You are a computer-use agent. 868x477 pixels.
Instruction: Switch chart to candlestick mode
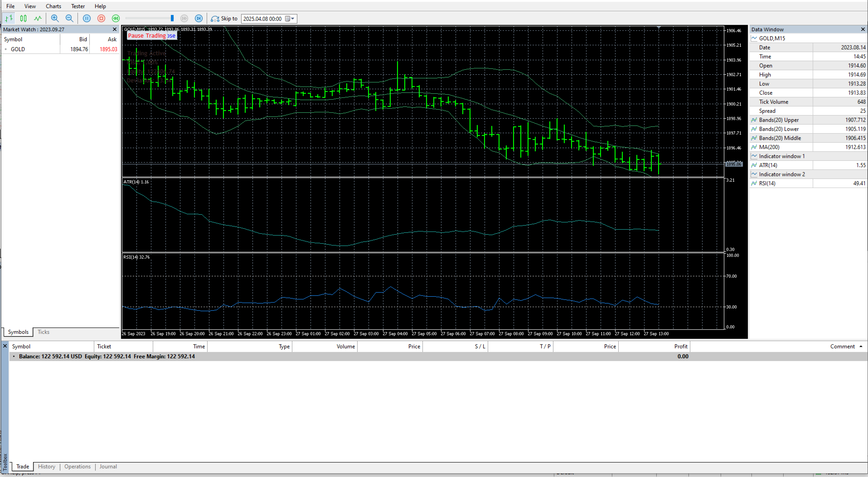[23, 19]
